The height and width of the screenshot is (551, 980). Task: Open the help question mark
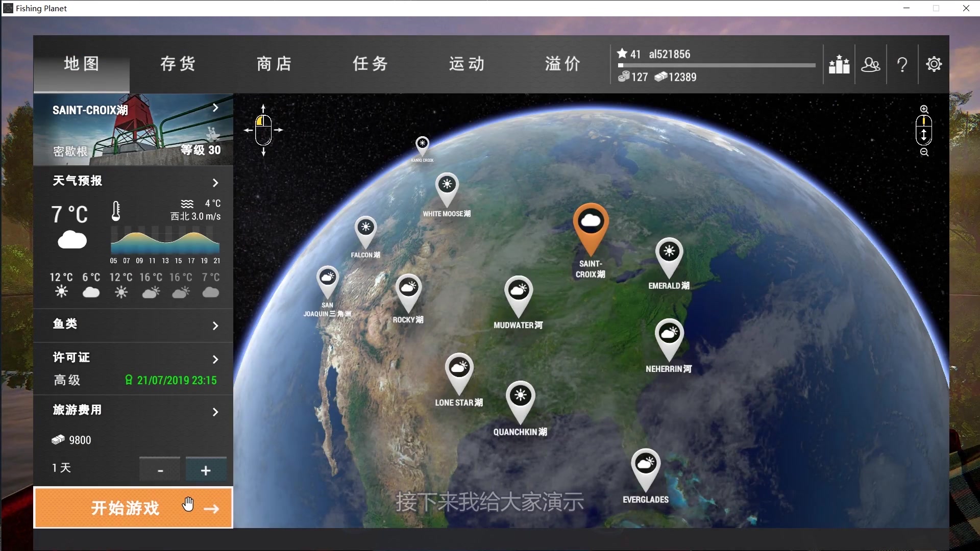click(902, 64)
